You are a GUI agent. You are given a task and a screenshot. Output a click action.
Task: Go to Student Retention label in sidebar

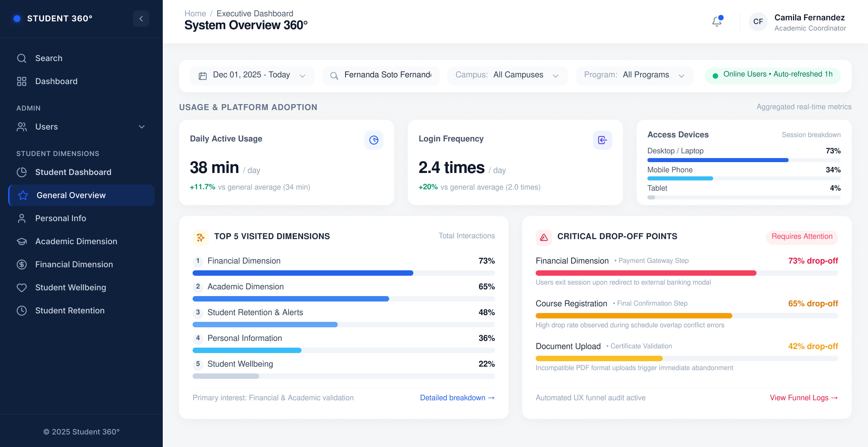[x=70, y=311]
